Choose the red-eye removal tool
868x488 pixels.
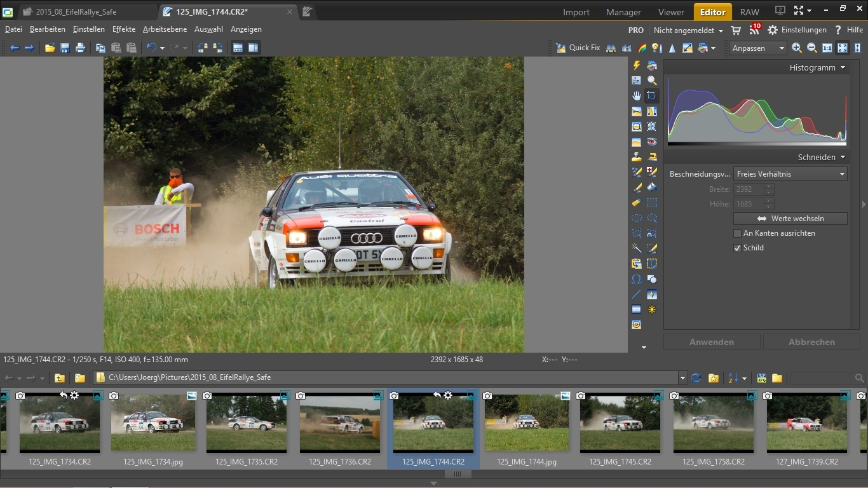[652, 142]
